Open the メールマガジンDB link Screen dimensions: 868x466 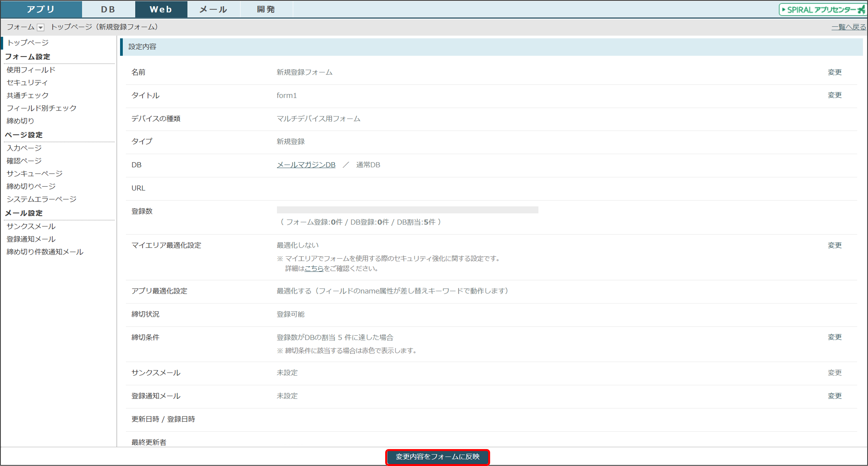pos(306,165)
